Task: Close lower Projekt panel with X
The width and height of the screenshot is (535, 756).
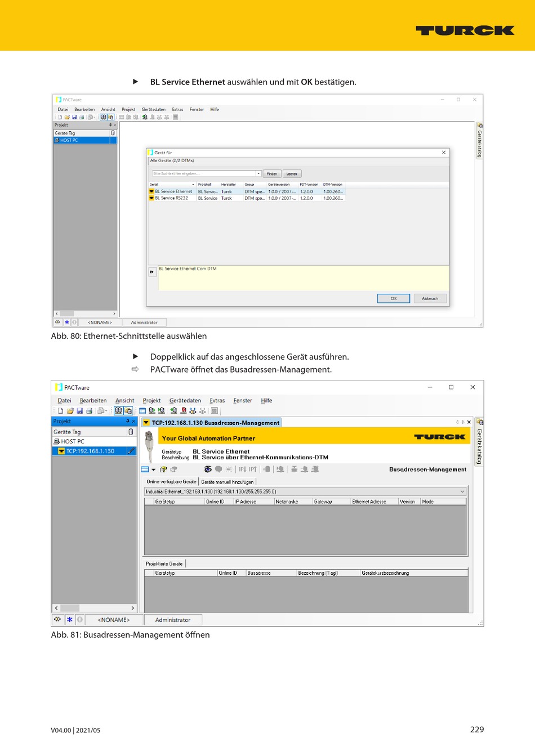Action: [x=133, y=421]
